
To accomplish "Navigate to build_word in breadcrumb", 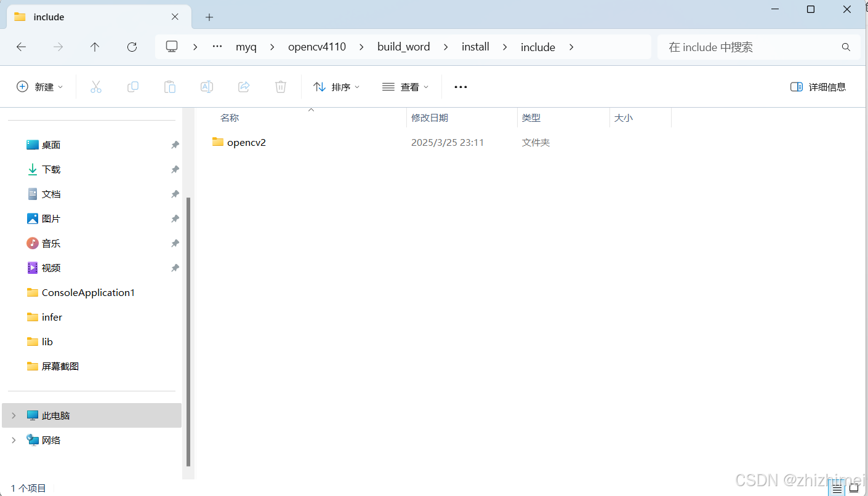I will [x=404, y=47].
